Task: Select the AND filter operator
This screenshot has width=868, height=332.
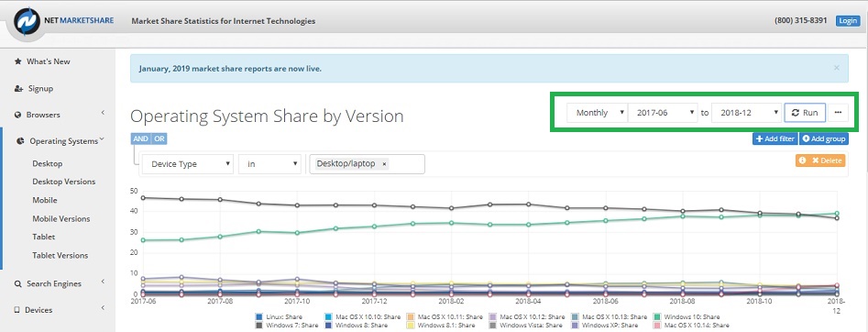Action: [140, 138]
